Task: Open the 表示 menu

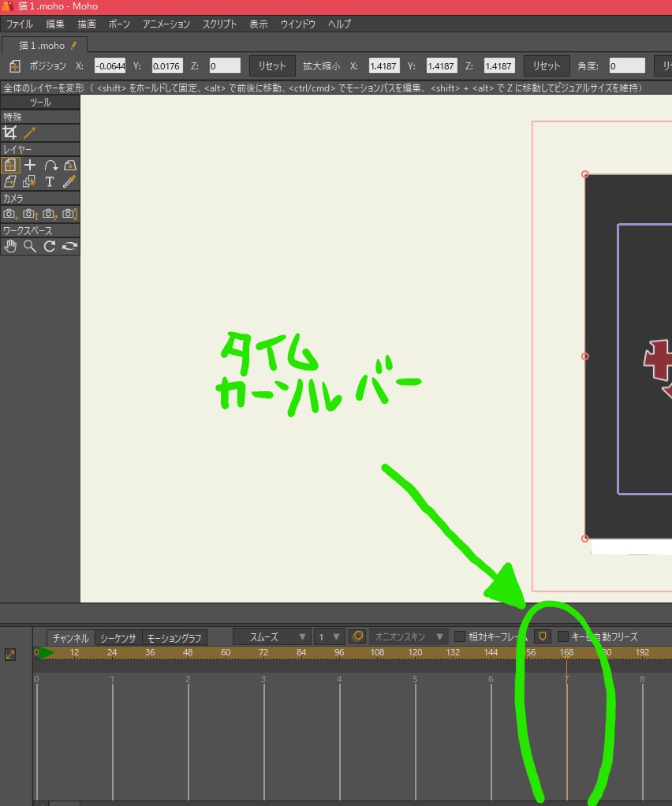Action: (258, 24)
